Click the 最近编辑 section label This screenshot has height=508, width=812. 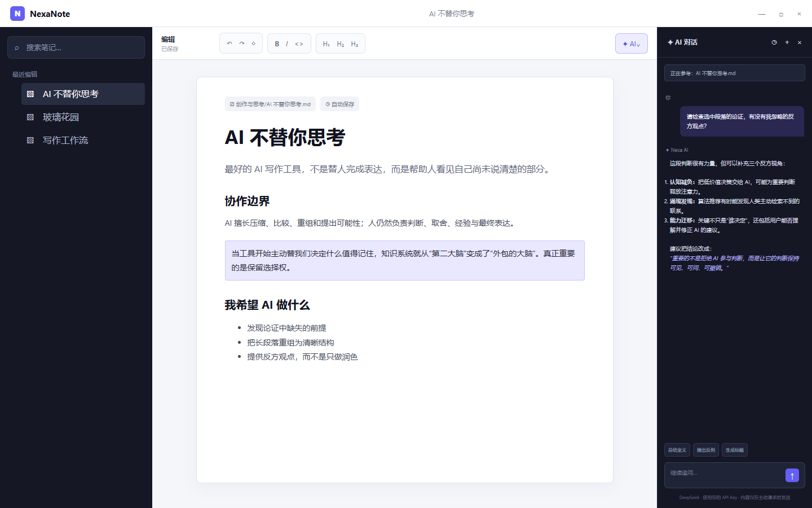coord(25,74)
